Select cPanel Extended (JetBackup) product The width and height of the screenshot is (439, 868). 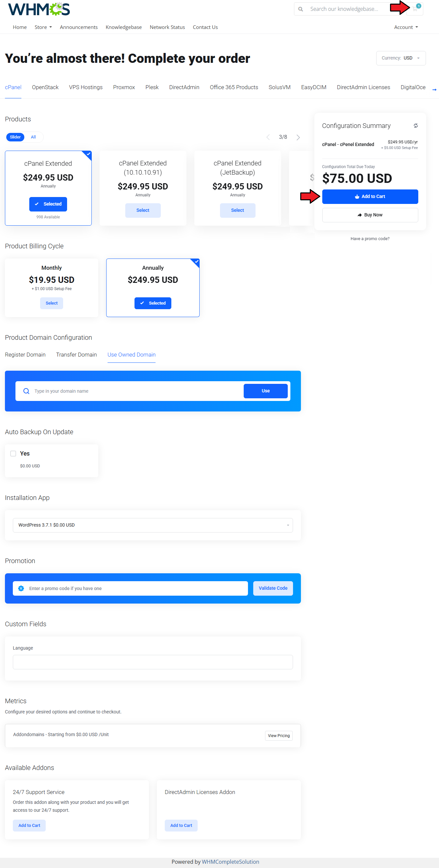tap(237, 210)
